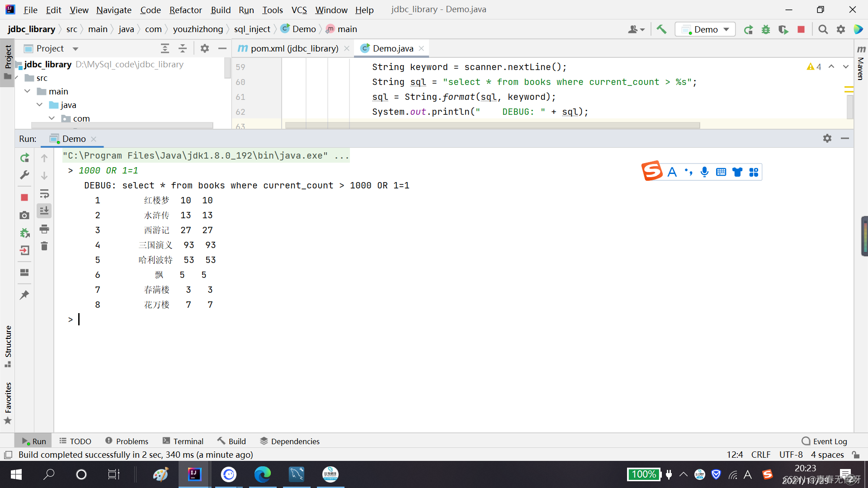The height and width of the screenshot is (488, 868).
Task: Go to previous highlighted warning
Action: point(831,66)
